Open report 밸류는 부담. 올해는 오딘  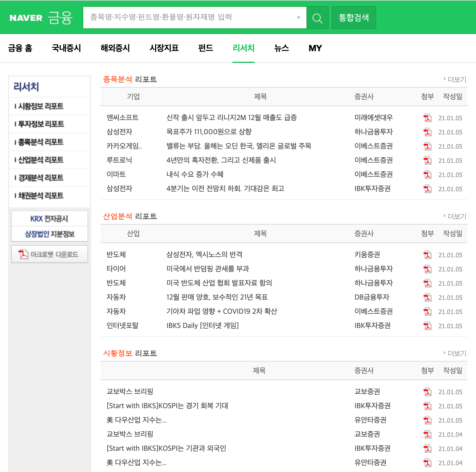pyautogui.click(x=239, y=146)
